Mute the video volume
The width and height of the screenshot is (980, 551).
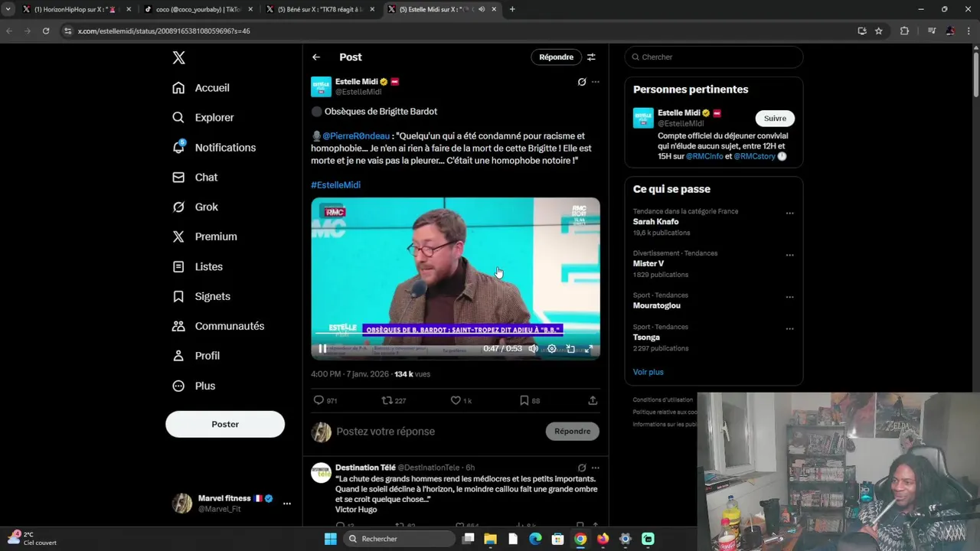(534, 349)
